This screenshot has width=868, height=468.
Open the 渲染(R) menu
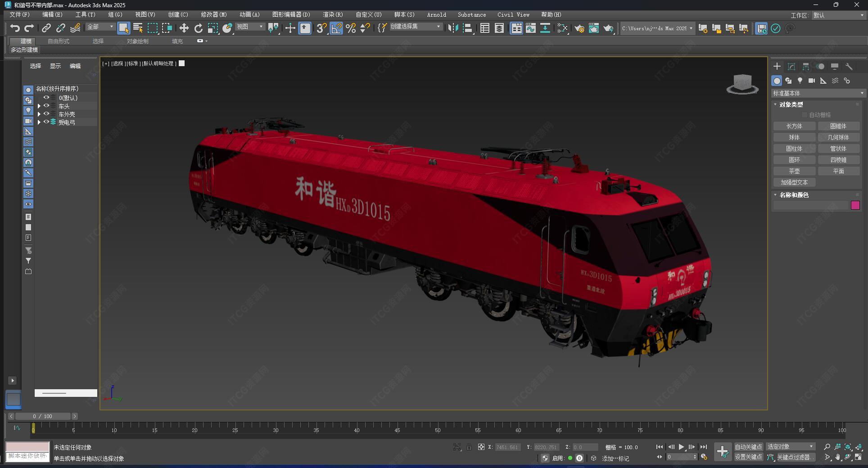[x=332, y=15]
